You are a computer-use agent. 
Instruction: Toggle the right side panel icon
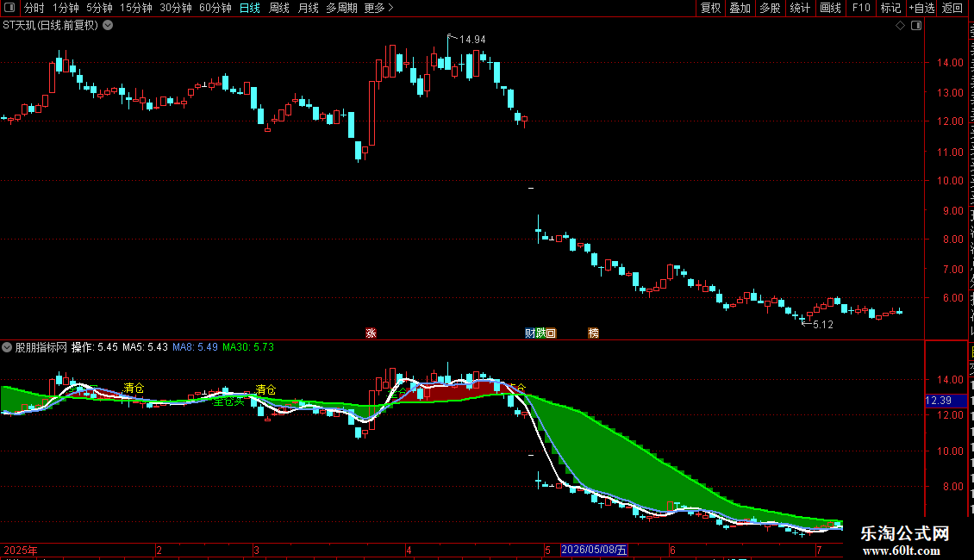[916, 26]
